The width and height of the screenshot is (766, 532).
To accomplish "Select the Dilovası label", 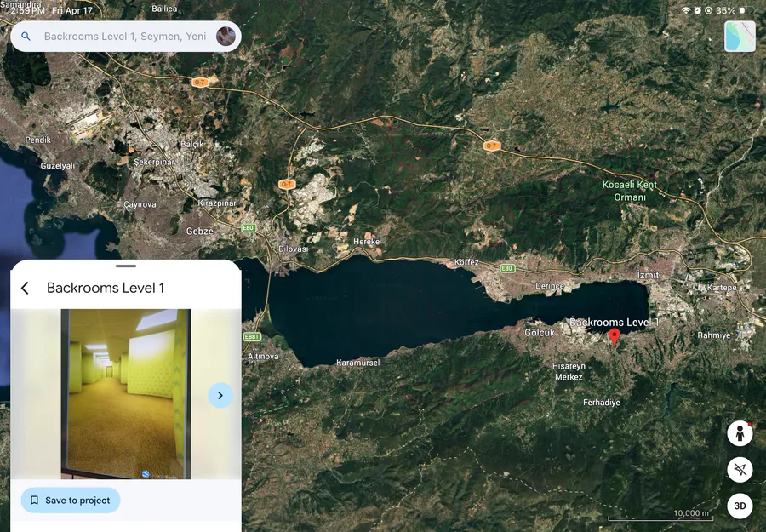I will [x=293, y=249].
